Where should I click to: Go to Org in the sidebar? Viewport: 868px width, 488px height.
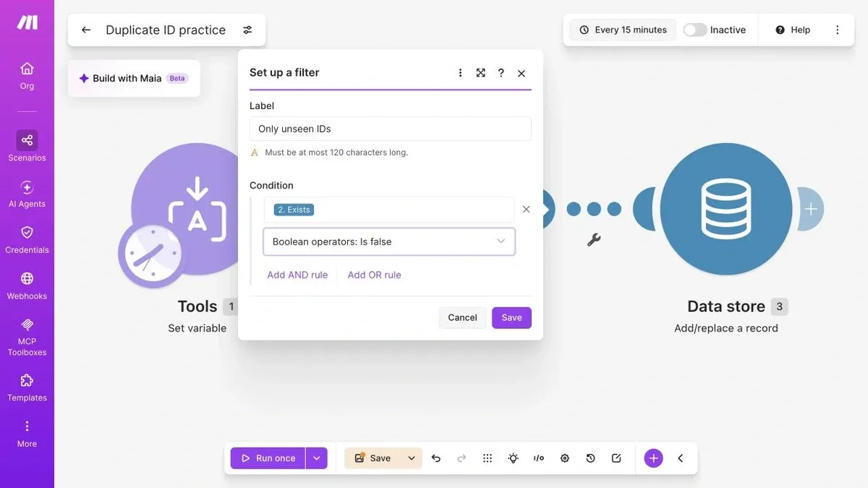27,76
